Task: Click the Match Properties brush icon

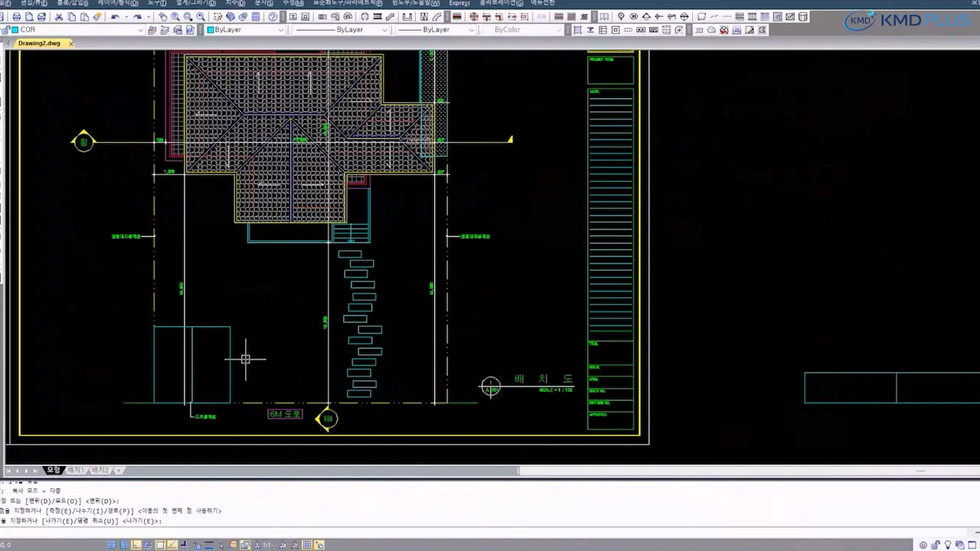Action: point(97,17)
